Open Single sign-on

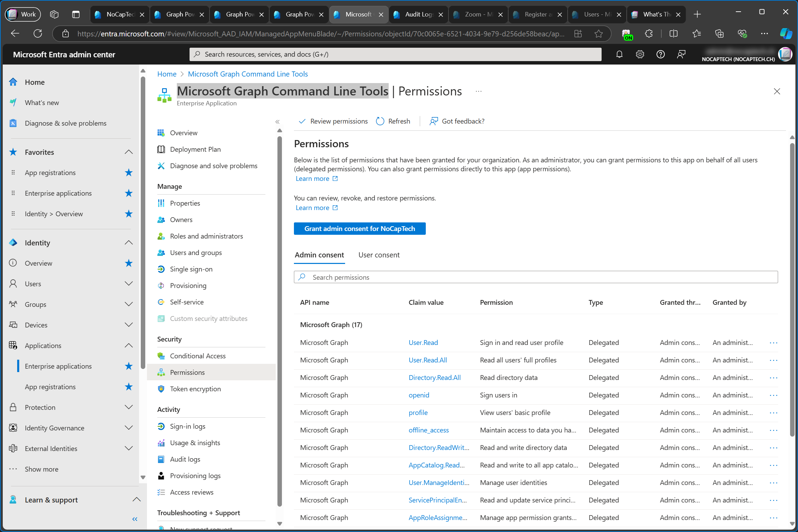coord(191,269)
